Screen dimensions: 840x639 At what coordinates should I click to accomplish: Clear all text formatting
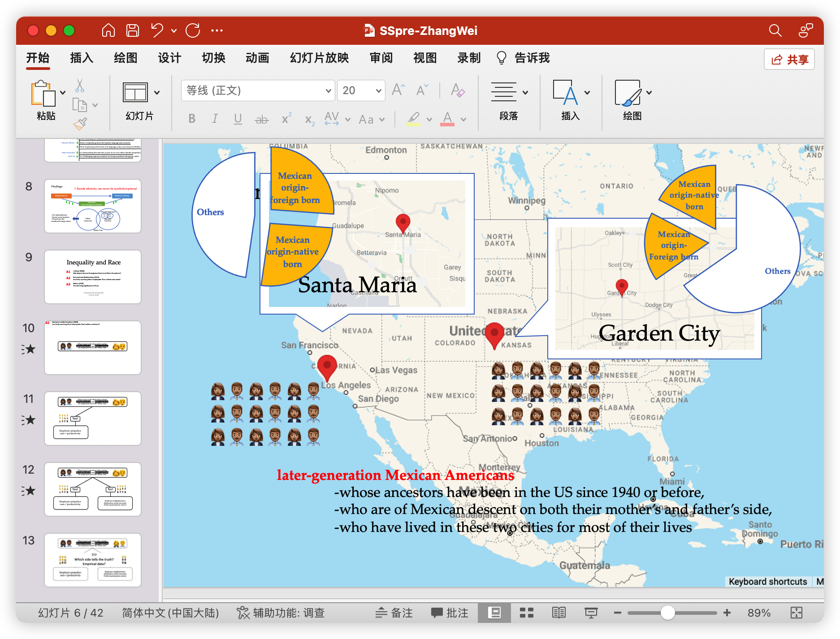458,90
